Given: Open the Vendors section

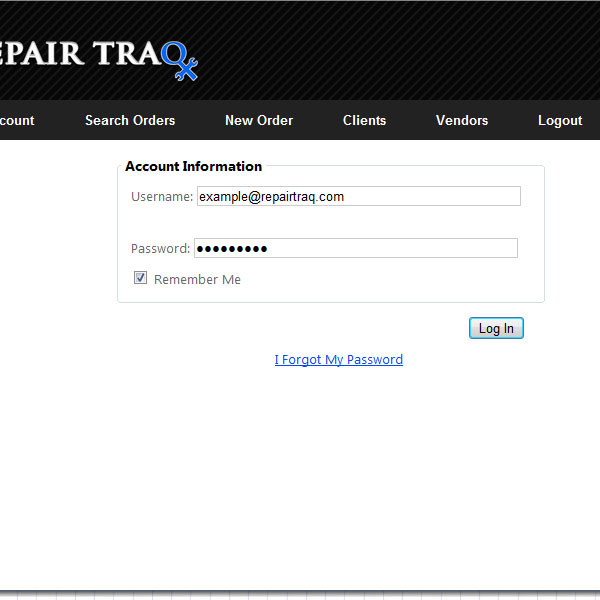Looking at the screenshot, I should [462, 120].
